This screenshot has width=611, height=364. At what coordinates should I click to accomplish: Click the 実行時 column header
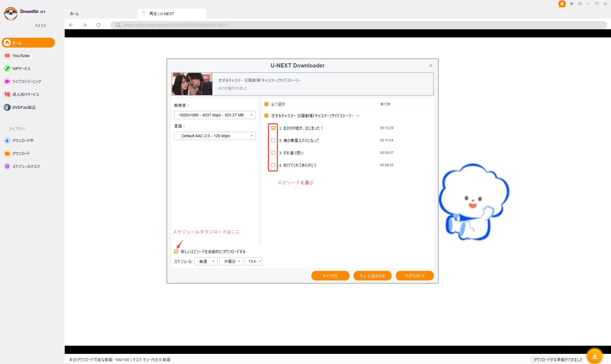pos(385,104)
